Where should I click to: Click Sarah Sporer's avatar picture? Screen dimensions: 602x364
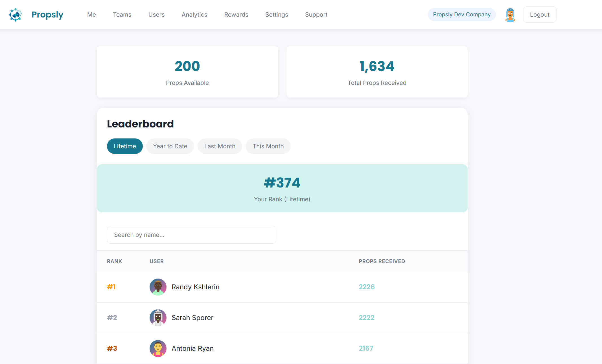(x=158, y=317)
